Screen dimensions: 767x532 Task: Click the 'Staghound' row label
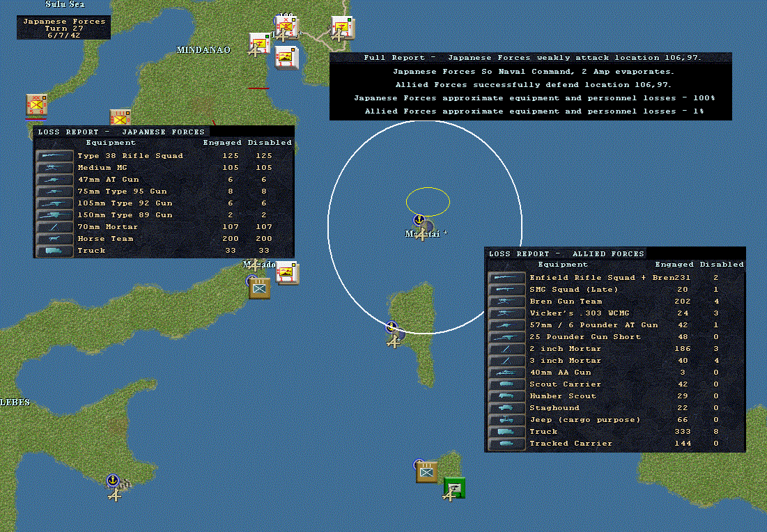pos(555,408)
